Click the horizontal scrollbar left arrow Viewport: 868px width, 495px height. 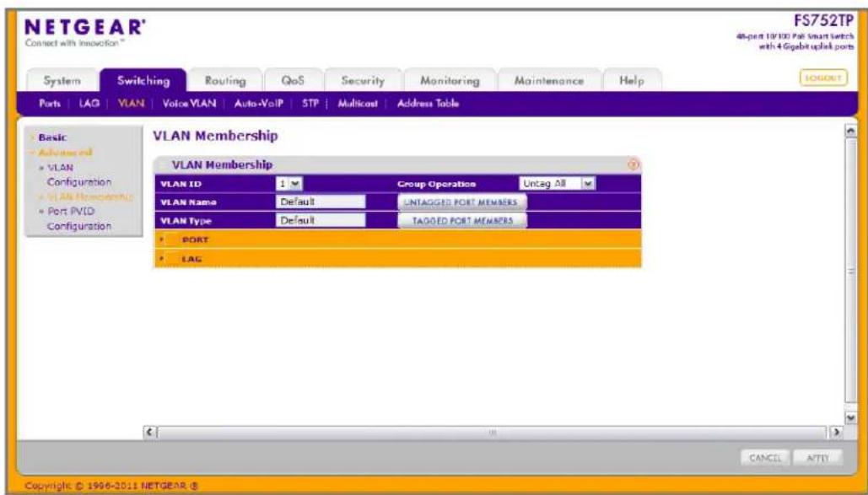click(149, 431)
